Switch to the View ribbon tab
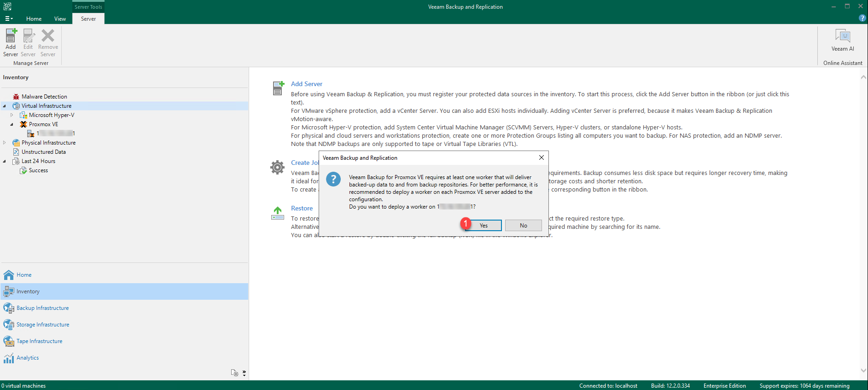Viewport: 868px width, 390px height. point(60,19)
